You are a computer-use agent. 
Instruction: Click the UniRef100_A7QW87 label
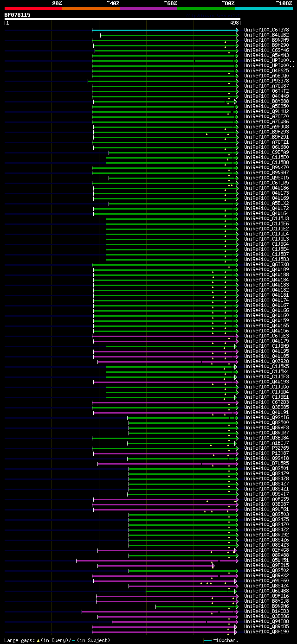coord(266,86)
